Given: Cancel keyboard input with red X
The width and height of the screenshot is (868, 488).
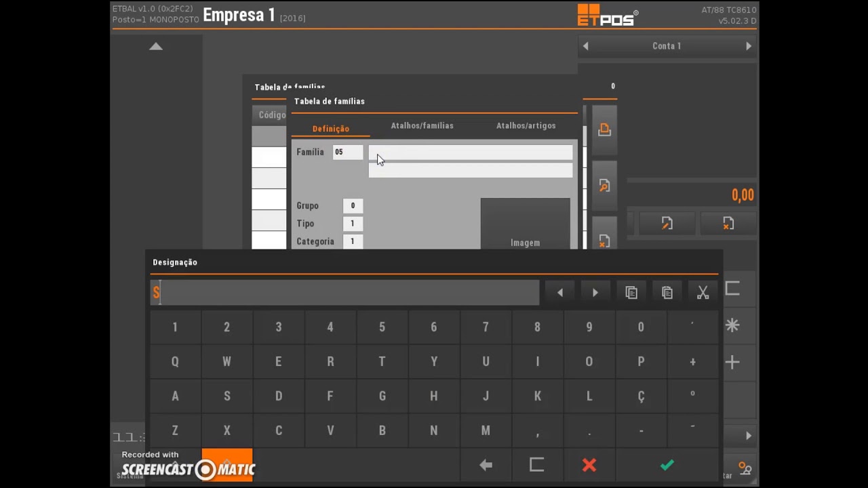Looking at the screenshot, I should click(589, 465).
